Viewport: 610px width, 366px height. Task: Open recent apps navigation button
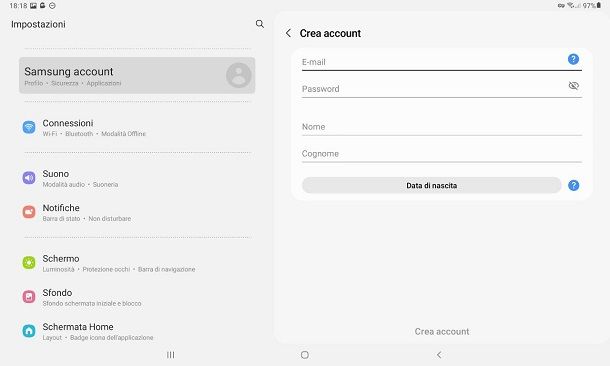click(170, 355)
